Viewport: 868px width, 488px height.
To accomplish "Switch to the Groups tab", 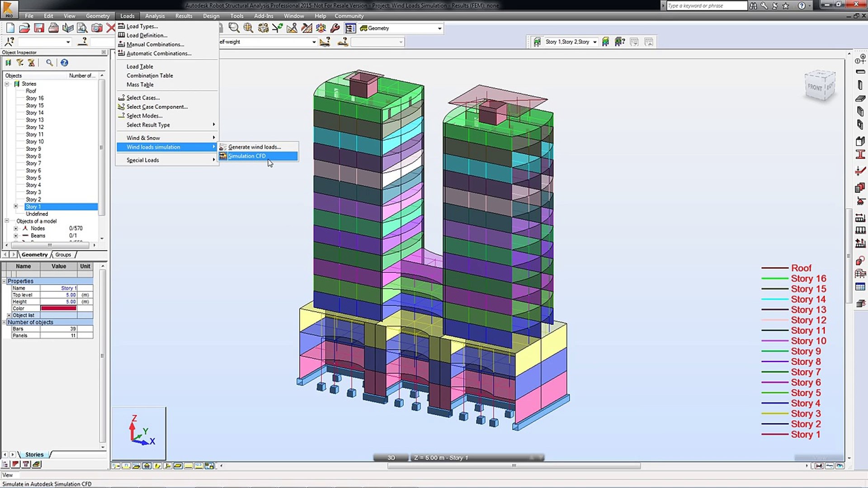I will 63,255.
